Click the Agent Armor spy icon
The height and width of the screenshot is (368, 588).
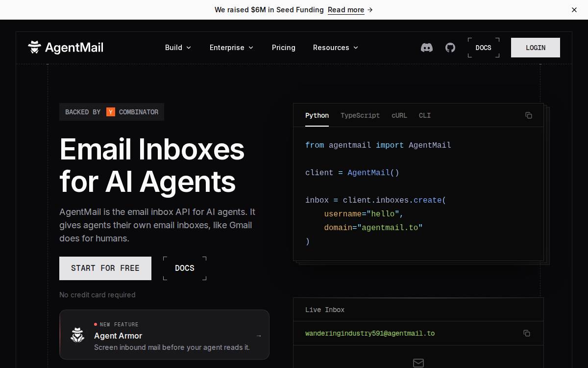coord(77,335)
